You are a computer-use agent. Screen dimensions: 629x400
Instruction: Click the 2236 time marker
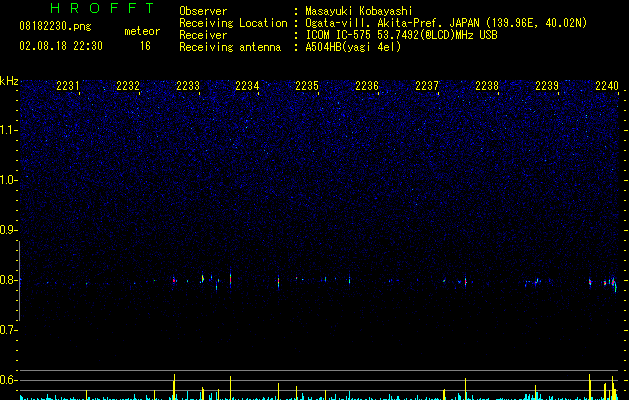coord(367,86)
